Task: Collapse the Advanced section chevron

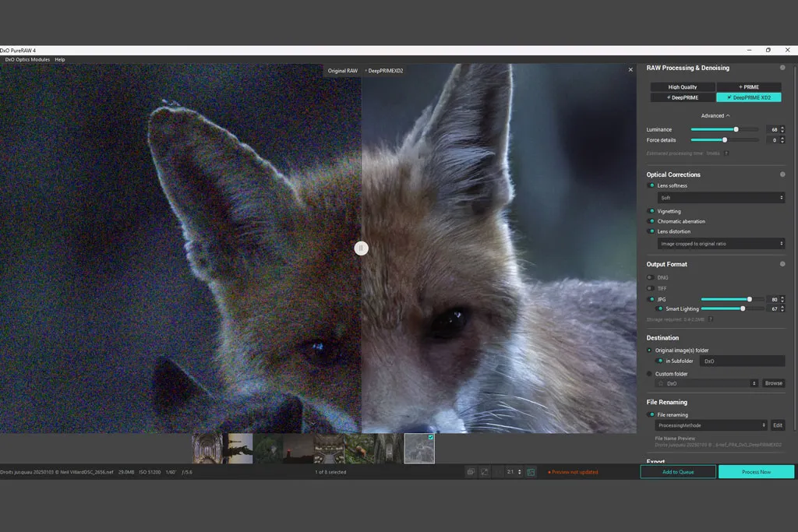Action: point(729,115)
